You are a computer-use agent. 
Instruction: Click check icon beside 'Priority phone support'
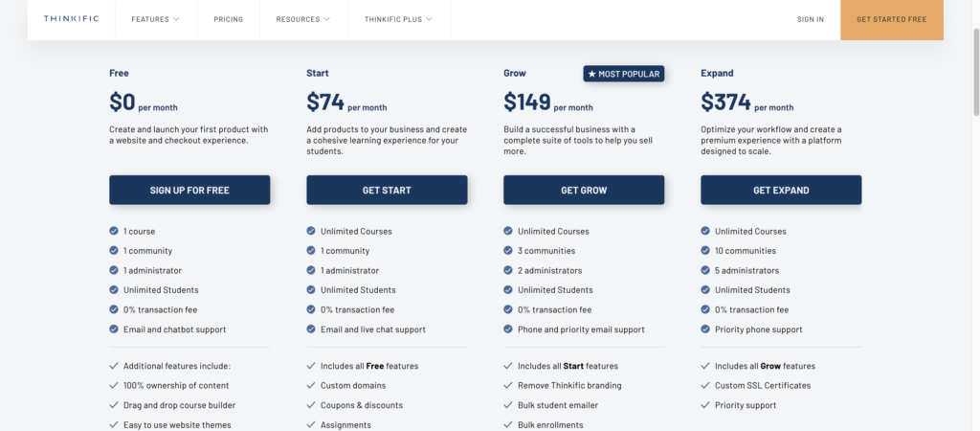click(x=705, y=329)
